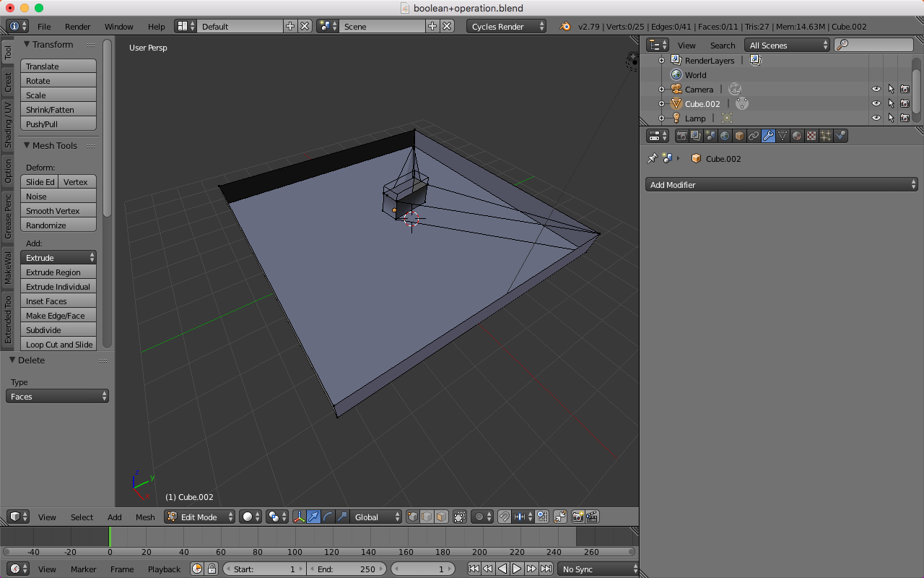
Task: Toggle snap during transform magnet icon
Action: click(505, 517)
